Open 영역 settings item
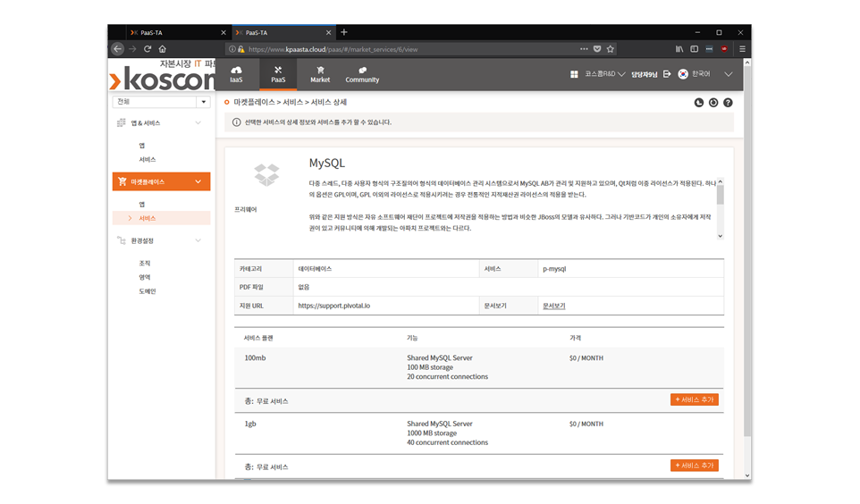Viewport: 860px width, 504px height. (144, 278)
